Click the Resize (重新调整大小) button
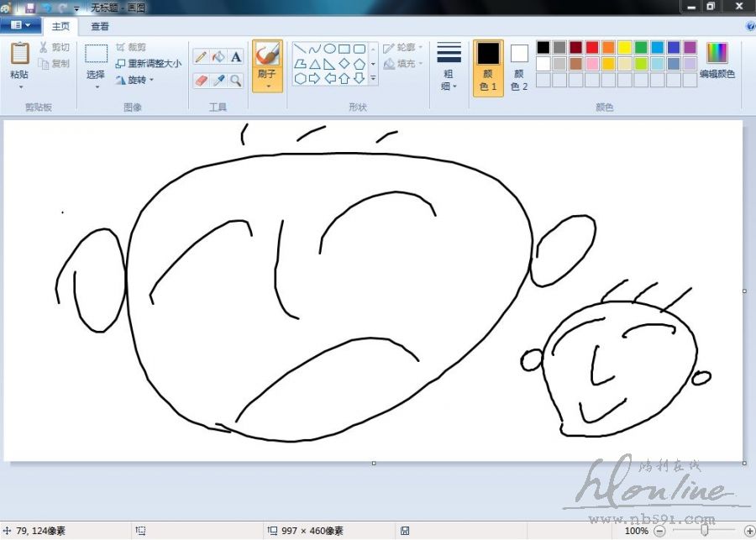The width and height of the screenshot is (756, 540). coord(149,63)
